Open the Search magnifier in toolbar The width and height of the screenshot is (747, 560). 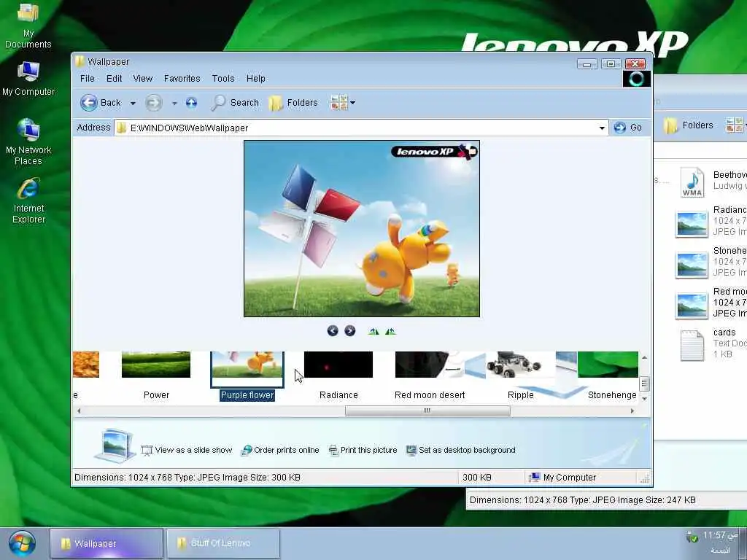218,103
